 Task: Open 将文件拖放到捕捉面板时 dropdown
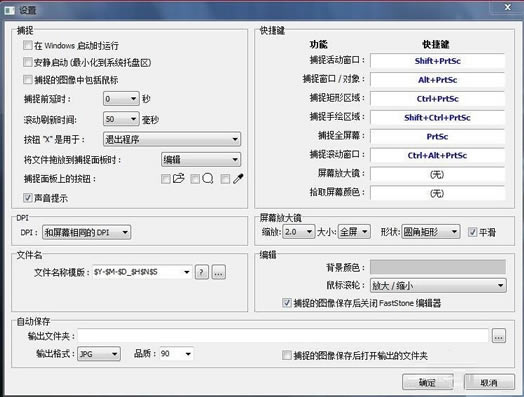pos(201,159)
